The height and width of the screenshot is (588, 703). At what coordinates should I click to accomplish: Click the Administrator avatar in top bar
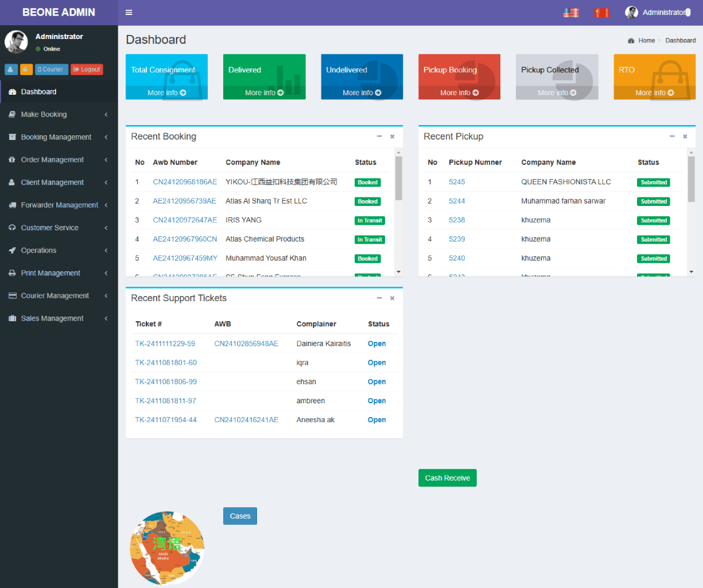pyautogui.click(x=631, y=13)
